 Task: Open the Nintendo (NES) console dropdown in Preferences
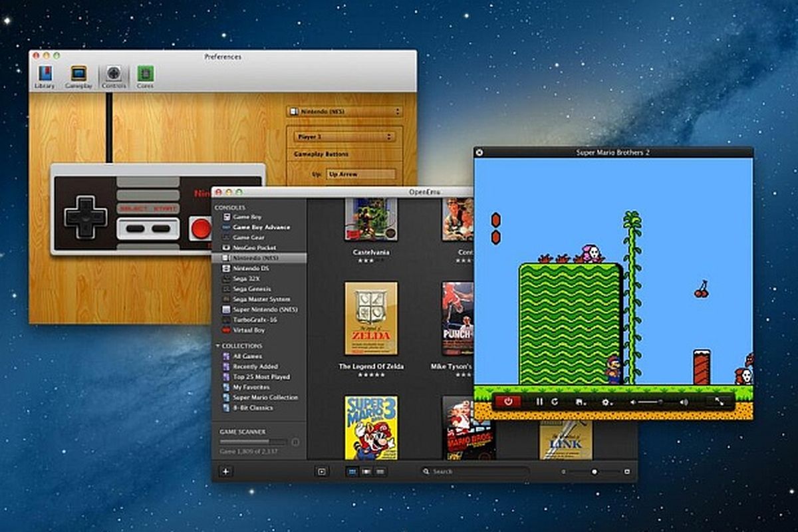coord(345,112)
